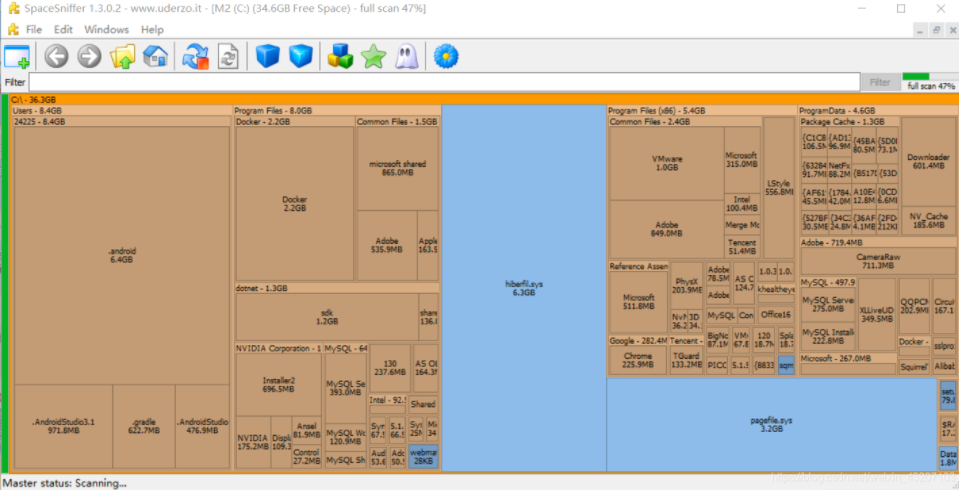
Task: Go to the home view
Action: pyautogui.click(x=155, y=57)
